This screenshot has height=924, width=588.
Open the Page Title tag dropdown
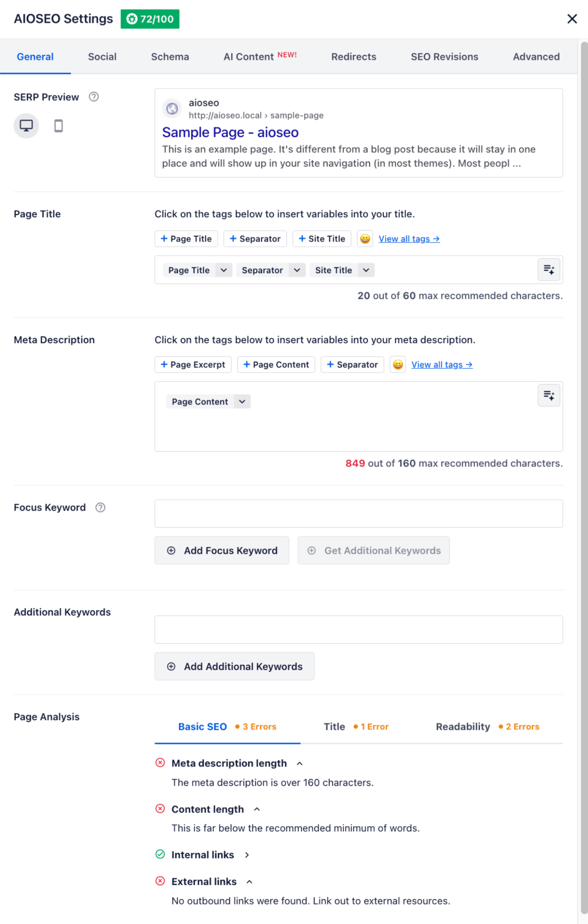[x=224, y=270]
